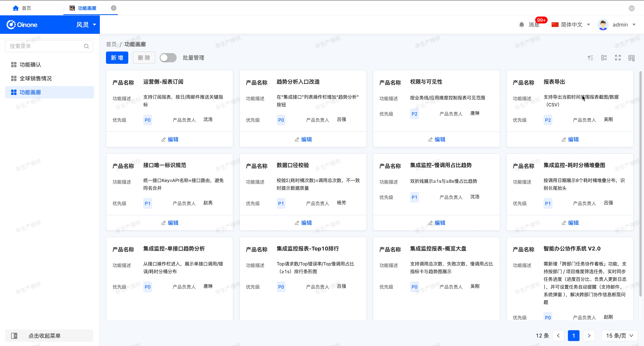Toggle the 批量管理 switch
This screenshot has width=644, height=346.
168,58
